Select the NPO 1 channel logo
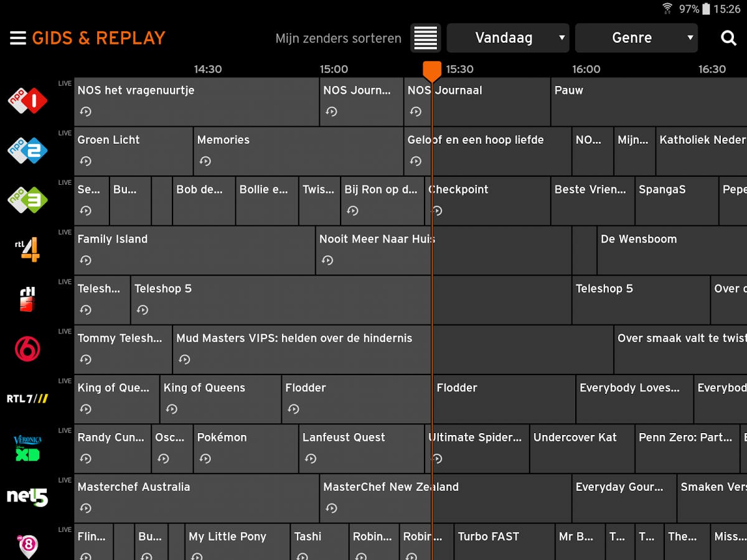 pyautogui.click(x=28, y=101)
